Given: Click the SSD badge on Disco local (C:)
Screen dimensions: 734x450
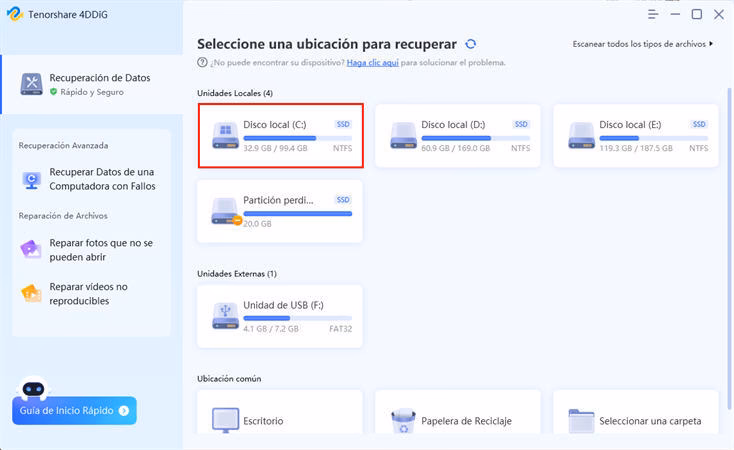Looking at the screenshot, I should (x=343, y=124).
